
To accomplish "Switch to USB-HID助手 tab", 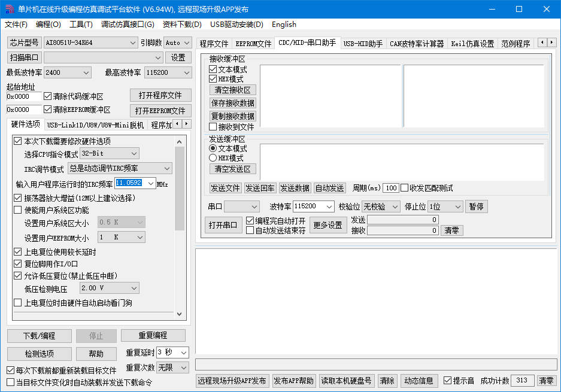I will point(363,44).
